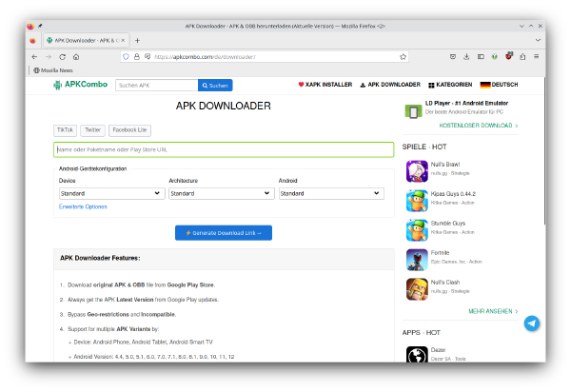Click the Generate Download Link button
This screenshot has width=571, height=392.
click(x=224, y=233)
